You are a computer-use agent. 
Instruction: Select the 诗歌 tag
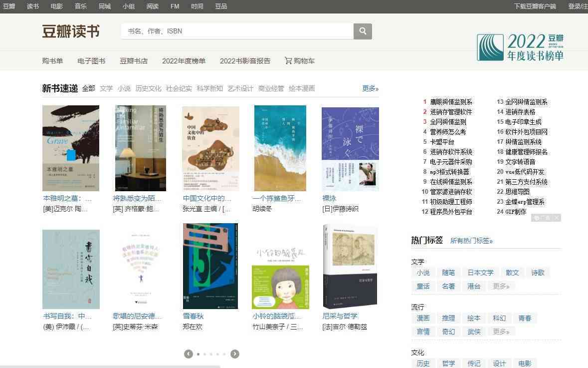click(x=538, y=273)
